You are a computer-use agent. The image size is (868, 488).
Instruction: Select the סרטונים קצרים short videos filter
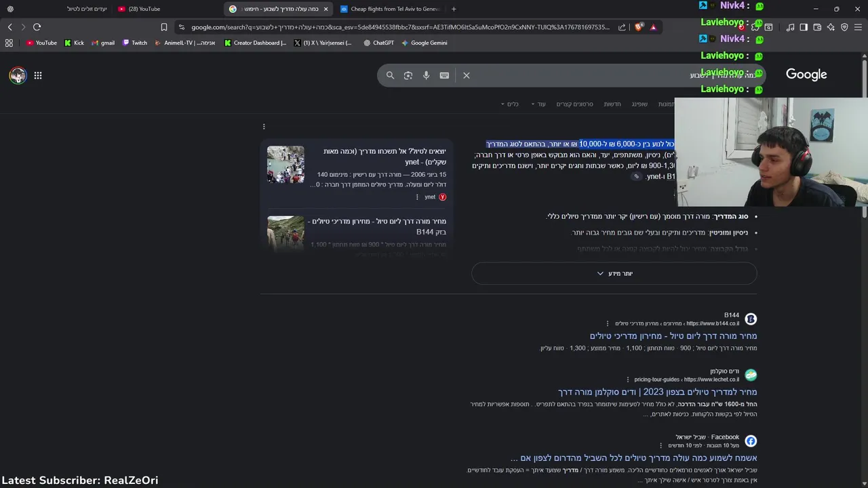click(x=574, y=104)
